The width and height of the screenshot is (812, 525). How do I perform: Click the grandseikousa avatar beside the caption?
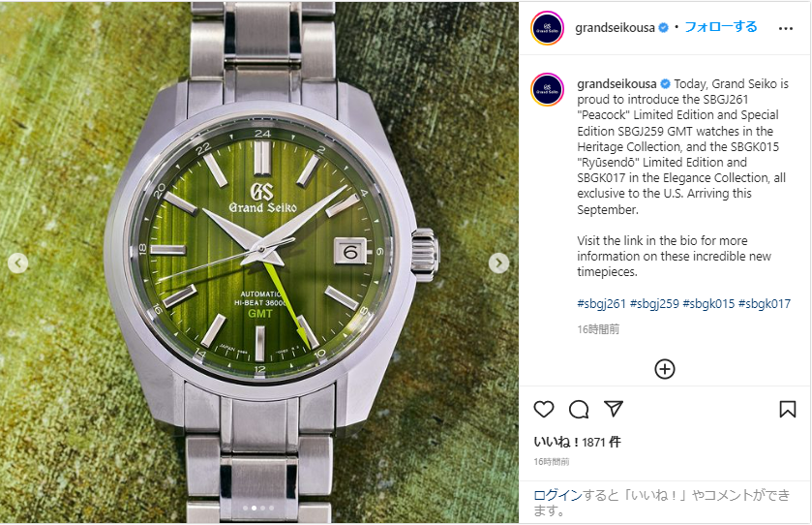[x=547, y=89]
